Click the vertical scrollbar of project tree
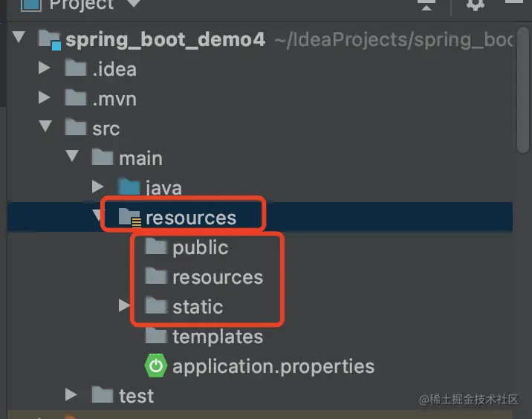The image size is (532, 419). coord(524,90)
